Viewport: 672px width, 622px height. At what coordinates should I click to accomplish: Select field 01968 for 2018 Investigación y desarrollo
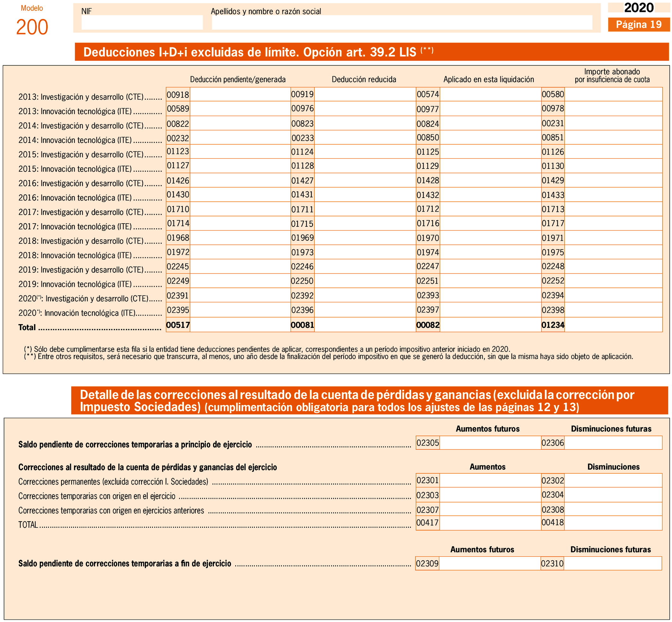coord(240,238)
